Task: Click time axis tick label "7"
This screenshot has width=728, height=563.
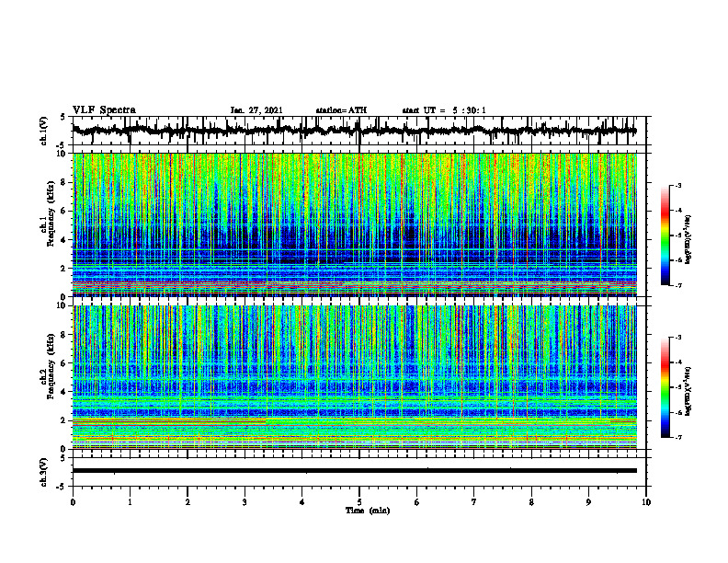Action: point(474,502)
